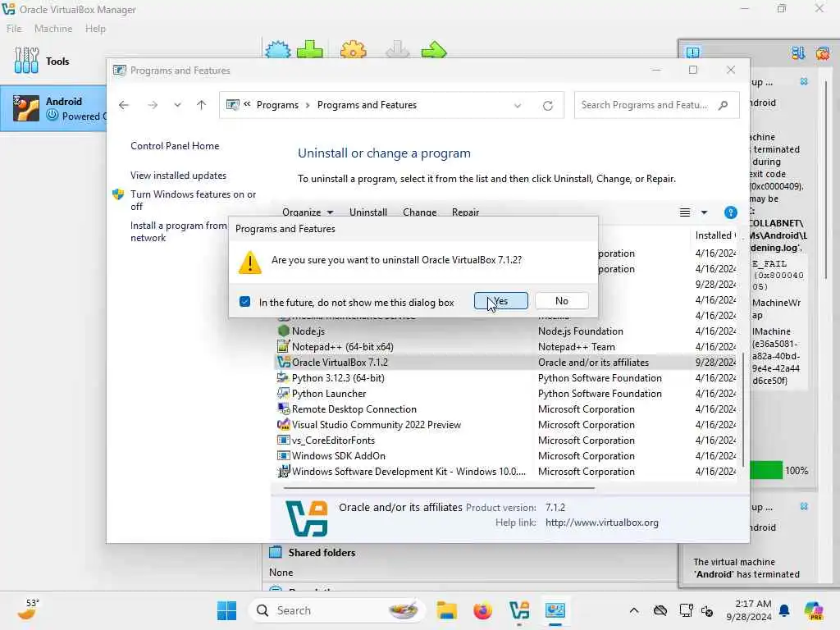
Task: Select Node.js in the program list
Action: point(308,331)
